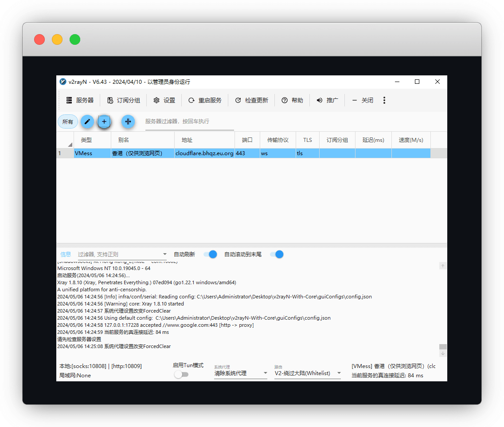This screenshot has height=427, width=504.
Task: Open the 服务器 servers menu
Action: (x=80, y=100)
